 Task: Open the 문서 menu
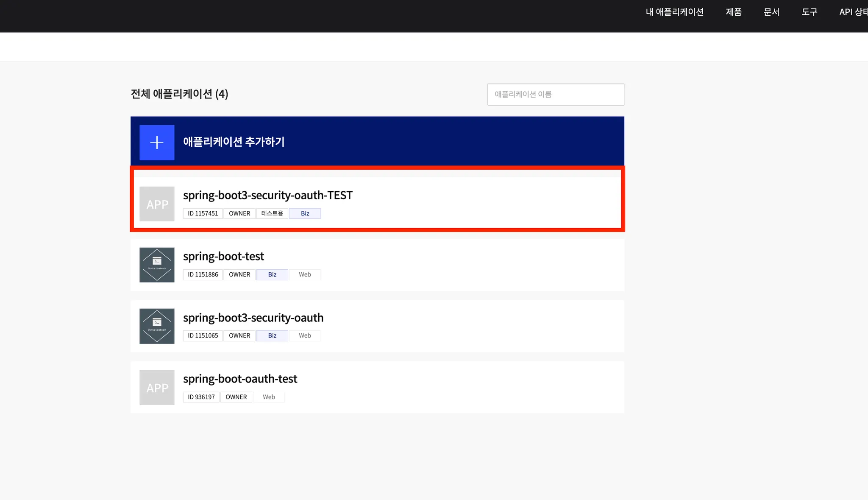[771, 12]
